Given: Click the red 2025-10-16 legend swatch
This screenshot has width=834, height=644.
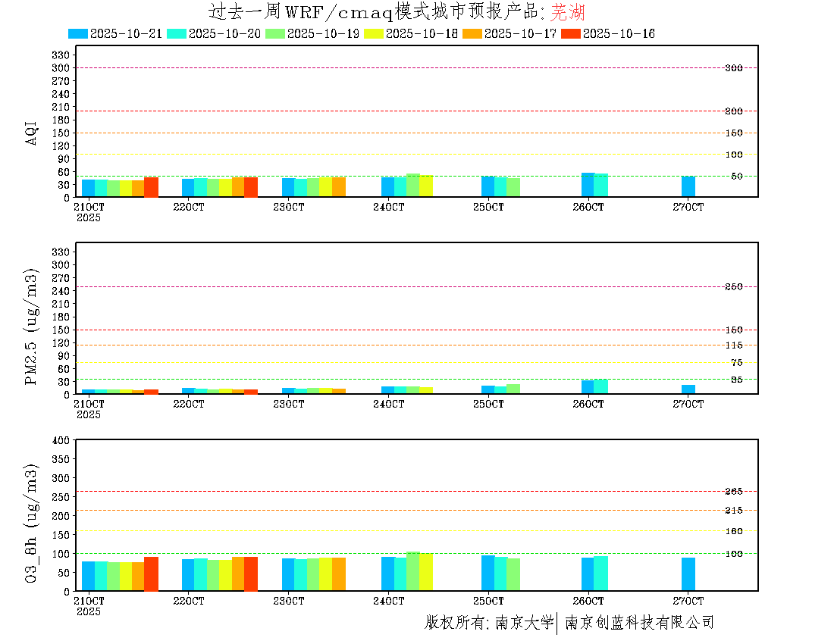Looking at the screenshot, I should [x=571, y=33].
